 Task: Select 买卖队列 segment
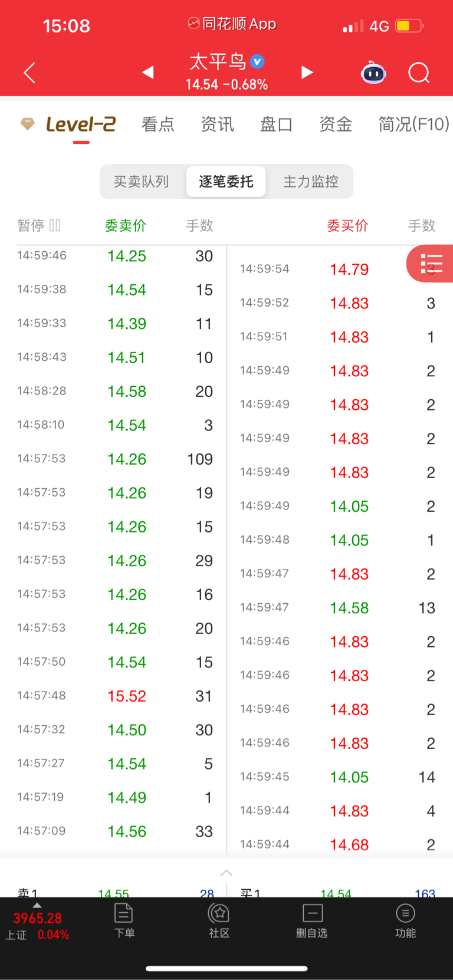tap(142, 182)
